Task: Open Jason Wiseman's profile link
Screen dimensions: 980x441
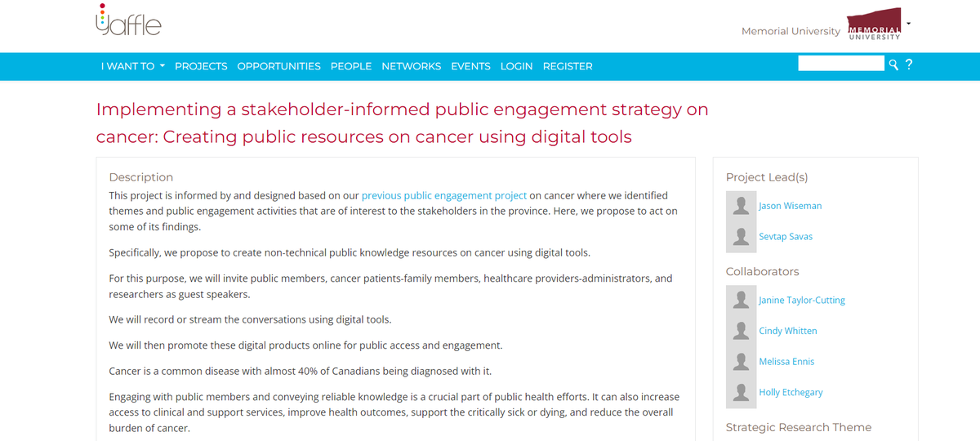Action: click(x=790, y=206)
